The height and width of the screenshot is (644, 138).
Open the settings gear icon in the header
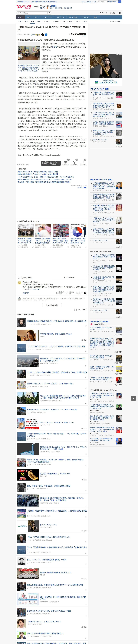point(120,13)
